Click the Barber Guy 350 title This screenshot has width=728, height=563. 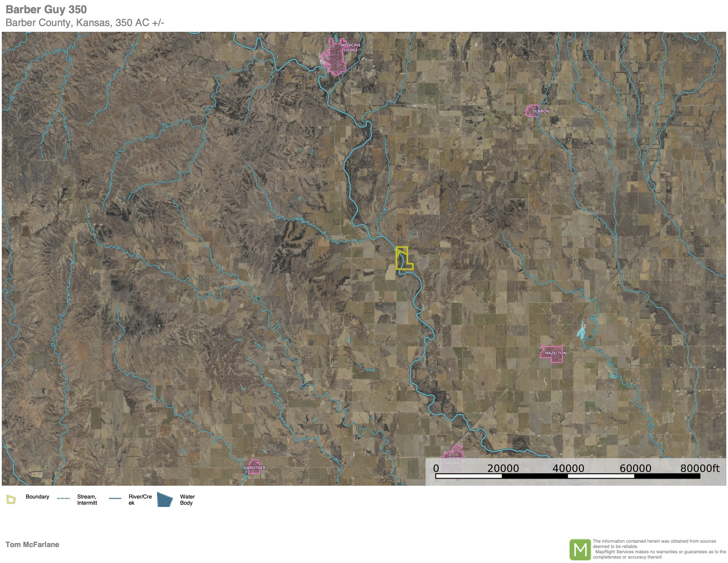(46, 9)
